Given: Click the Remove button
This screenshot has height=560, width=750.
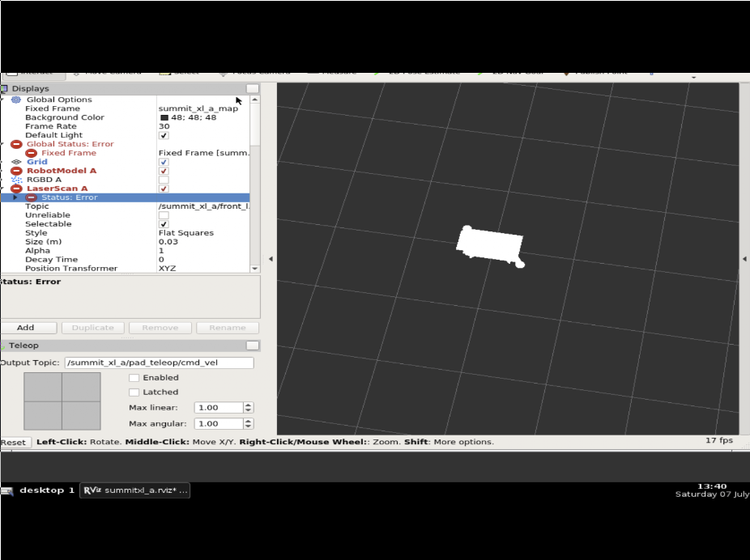Looking at the screenshot, I should (x=160, y=328).
